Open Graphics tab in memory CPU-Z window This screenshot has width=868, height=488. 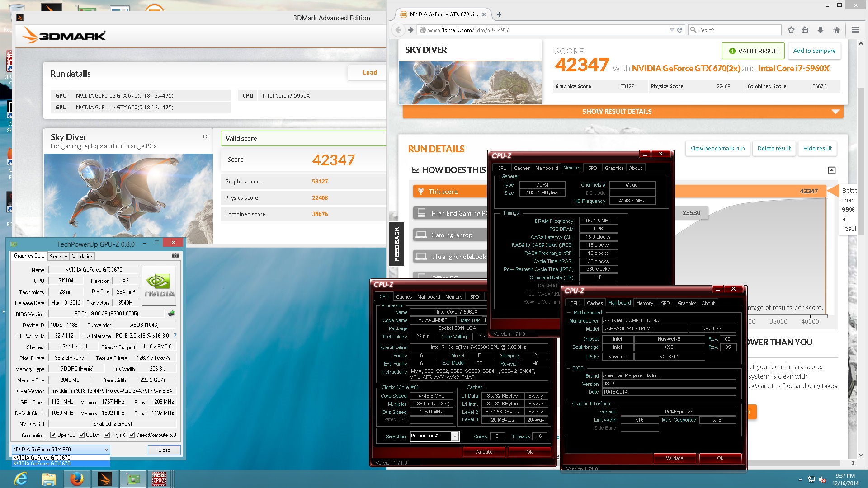click(x=614, y=168)
